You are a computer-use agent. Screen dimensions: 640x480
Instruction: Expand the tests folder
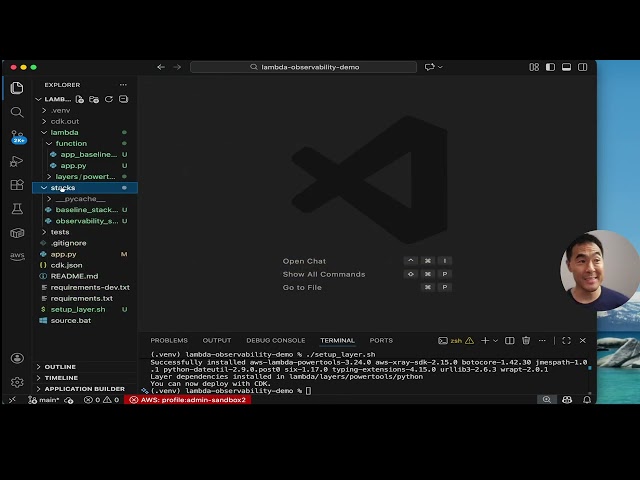pos(85,232)
